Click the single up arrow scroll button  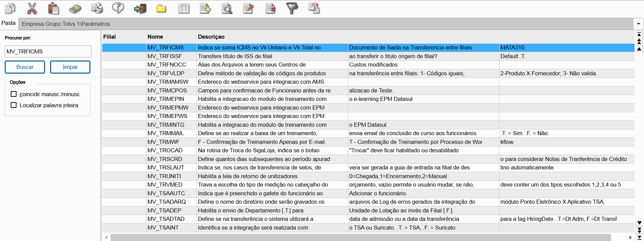639,49
